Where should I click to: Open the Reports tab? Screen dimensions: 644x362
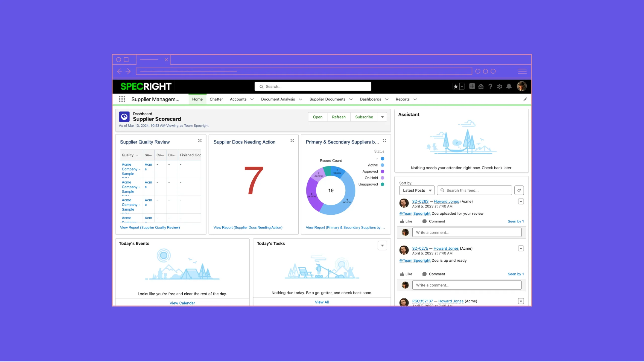click(403, 99)
